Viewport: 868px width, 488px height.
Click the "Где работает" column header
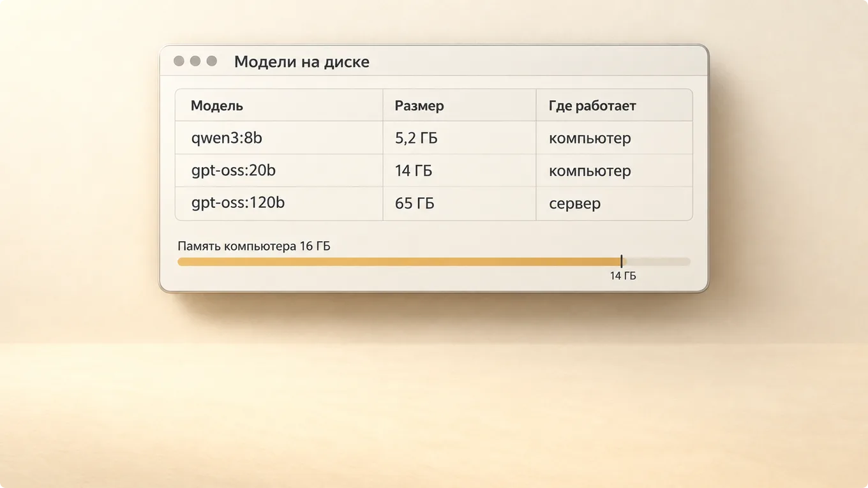click(x=592, y=106)
